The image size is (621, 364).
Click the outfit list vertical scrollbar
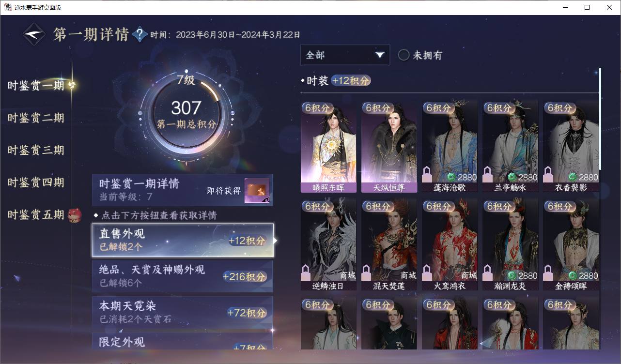coord(600,119)
